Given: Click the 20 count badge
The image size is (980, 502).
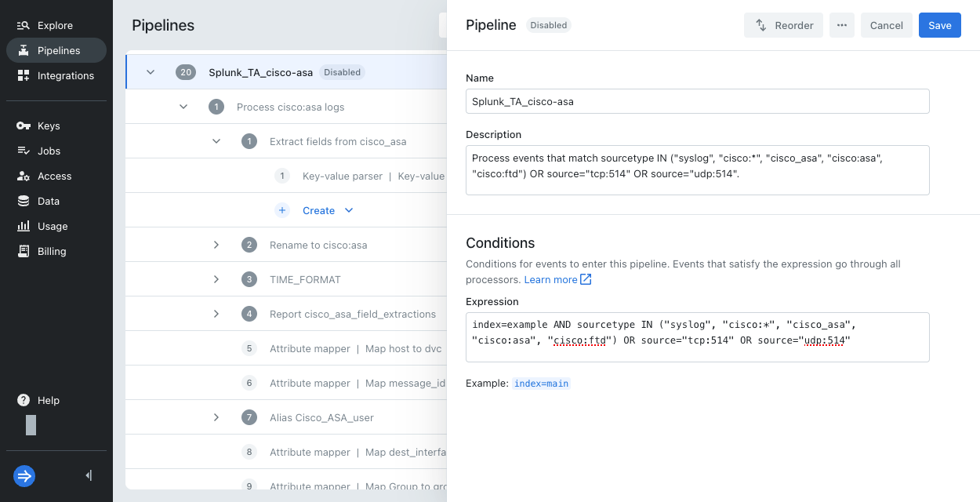Looking at the screenshot, I should coord(186,72).
